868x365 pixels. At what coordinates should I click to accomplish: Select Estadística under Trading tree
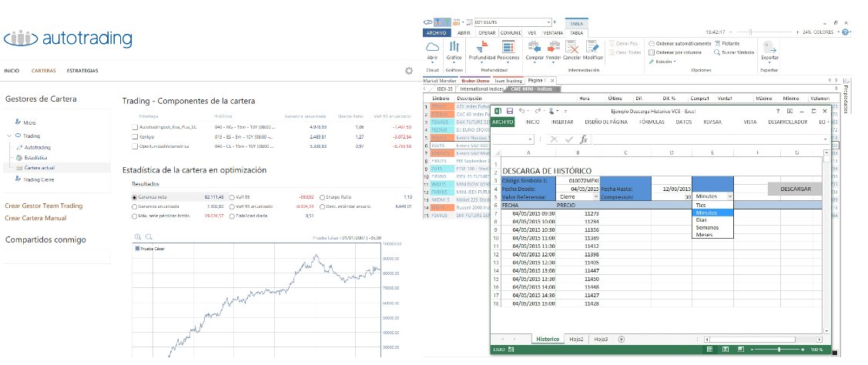tap(35, 157)
